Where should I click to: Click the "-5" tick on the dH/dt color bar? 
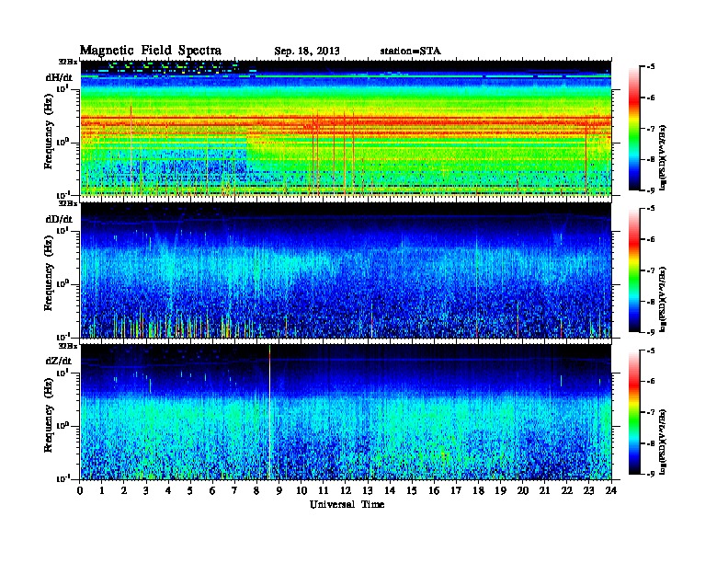651,67
